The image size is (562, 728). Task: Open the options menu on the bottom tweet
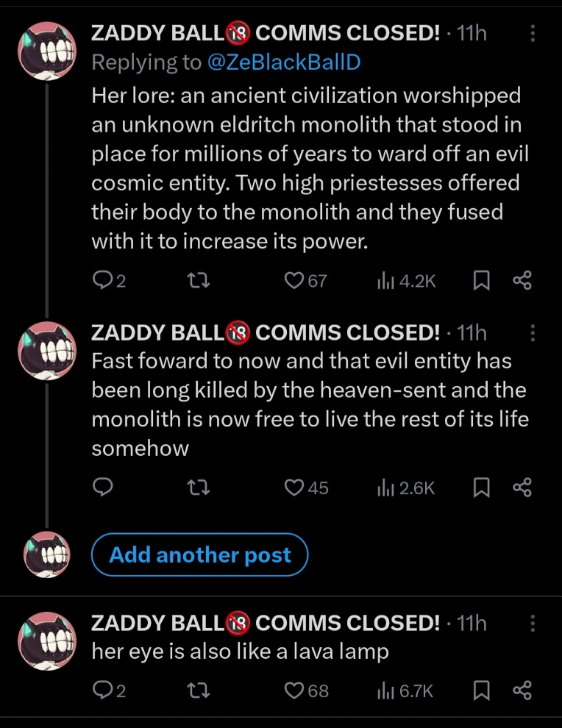[533, 623]
